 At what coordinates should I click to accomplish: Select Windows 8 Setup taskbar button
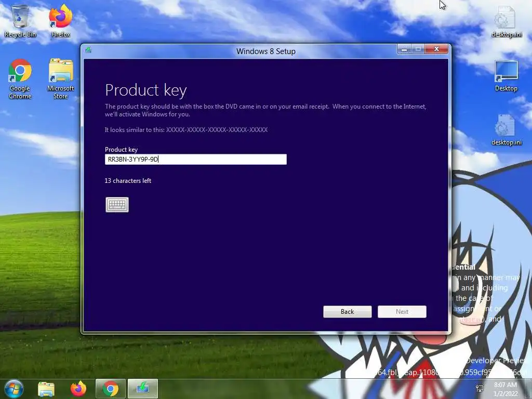143,389
